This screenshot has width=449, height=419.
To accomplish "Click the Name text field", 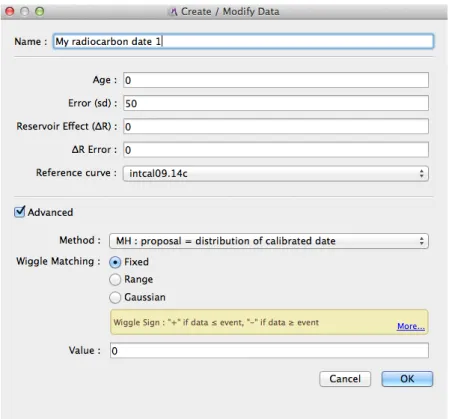I will coord(243,42).
